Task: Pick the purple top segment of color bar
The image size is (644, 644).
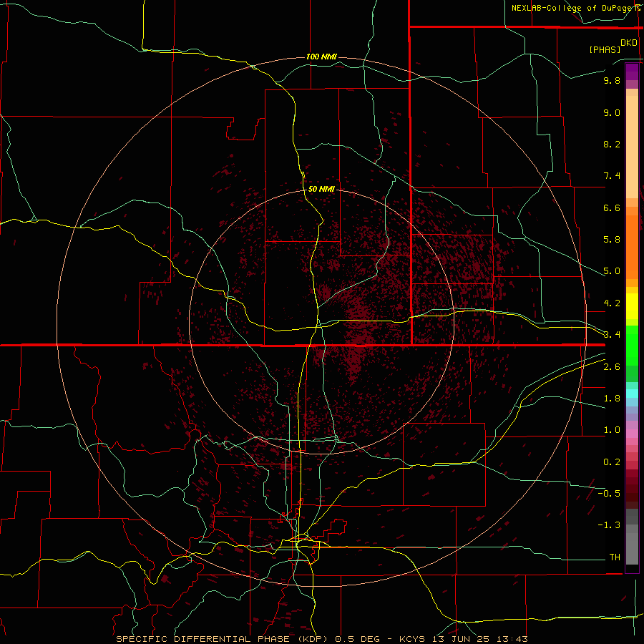Action: [x=632, y=72]
